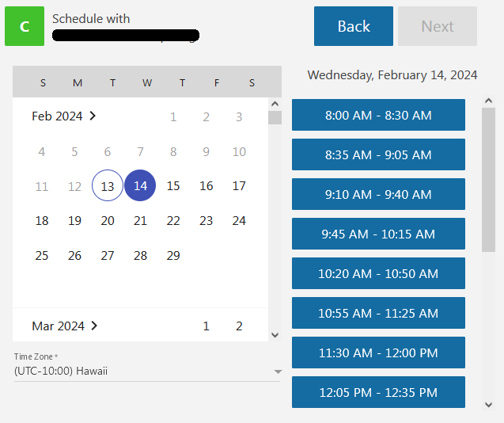
Task: Open the Time Zone dropdown
Action: click(x=147, y=371)
